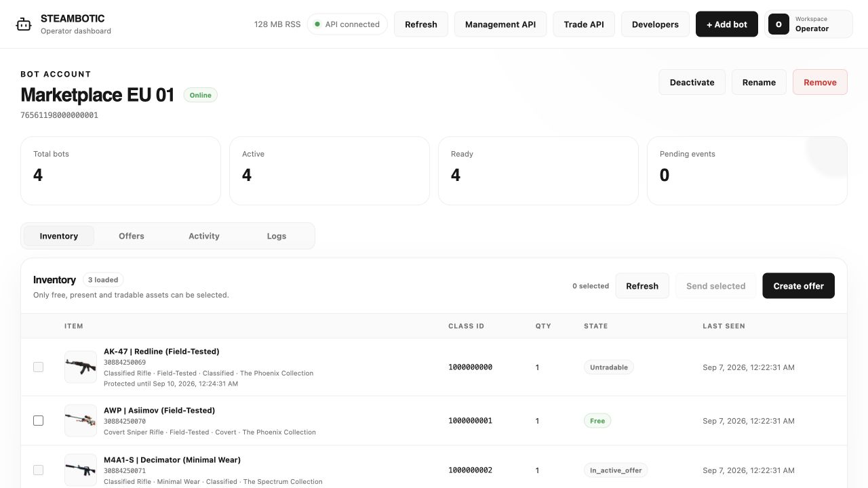The image size is (868, 488).
Task: Rename the bot account
Action: click(759, 82)
